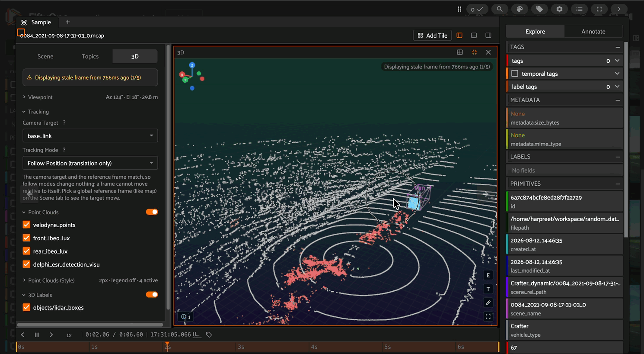Click the Add Tile button

click(x=432, y=35)
